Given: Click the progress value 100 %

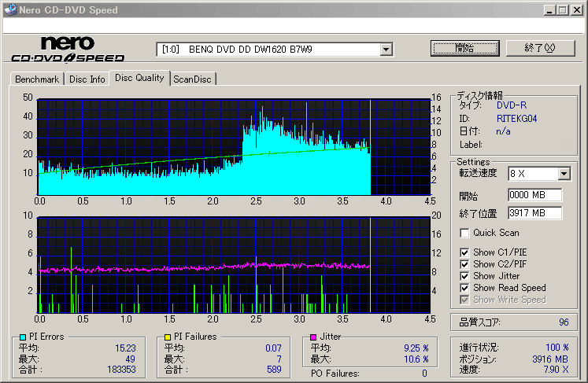Looking at the screenshot, I should pyautogui.click(x=557, y=348).
